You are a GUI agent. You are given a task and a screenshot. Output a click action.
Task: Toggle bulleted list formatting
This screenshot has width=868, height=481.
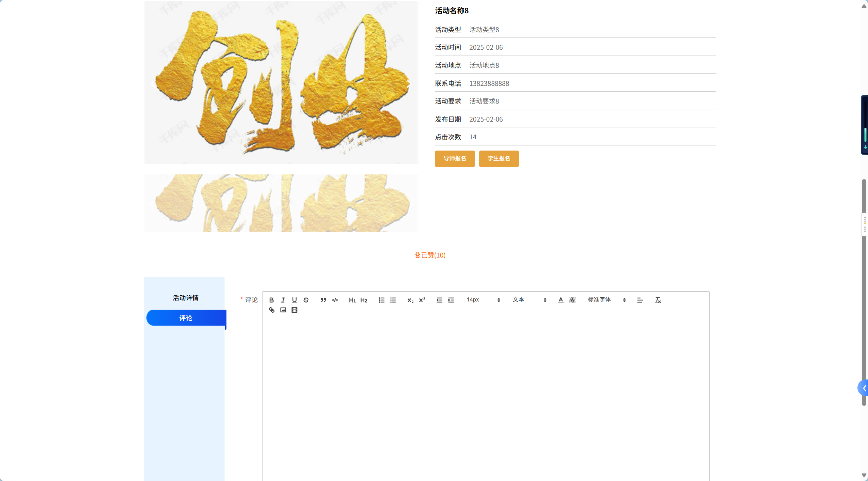coord(393,300)
